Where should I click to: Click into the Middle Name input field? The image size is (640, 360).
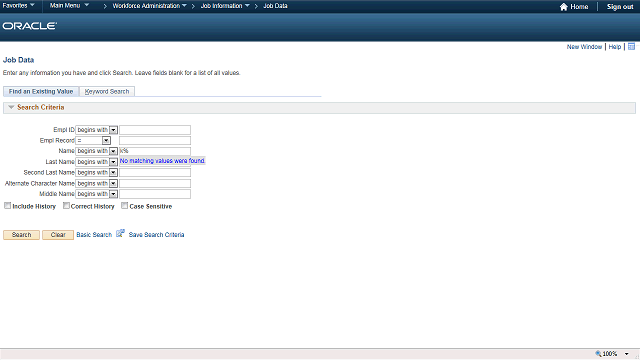click(x=155, y=194)
